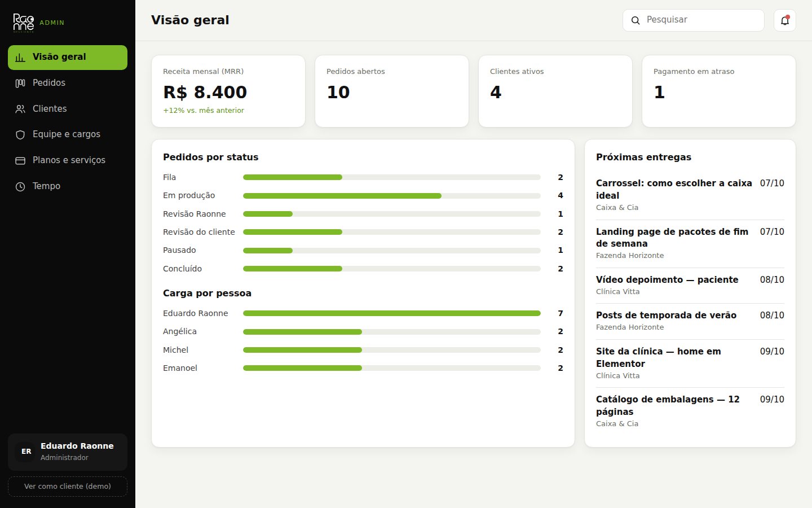812x508 pixels.
Task: Click the Revisão Raonne status label
Action: 195,214
